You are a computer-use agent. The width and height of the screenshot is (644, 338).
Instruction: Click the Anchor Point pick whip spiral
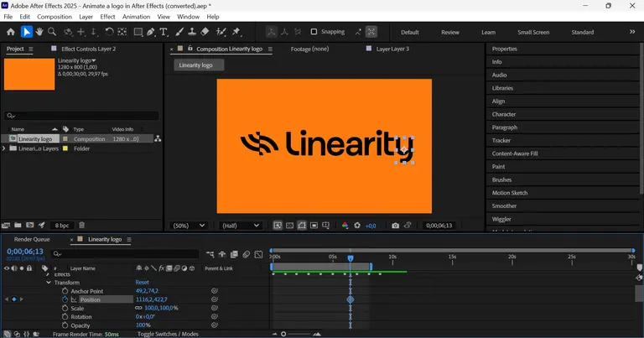coord(215,290)
